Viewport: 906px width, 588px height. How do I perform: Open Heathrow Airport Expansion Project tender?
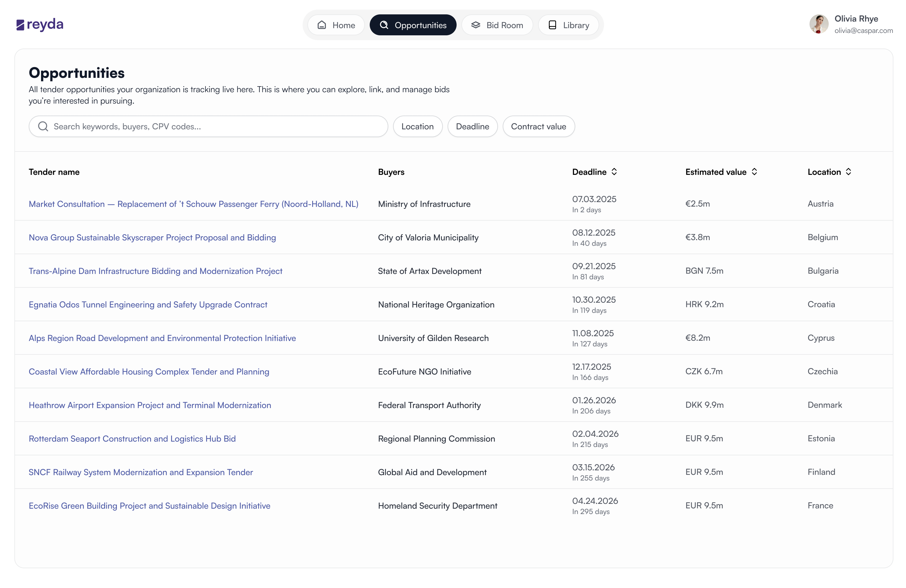click(150, 405)
